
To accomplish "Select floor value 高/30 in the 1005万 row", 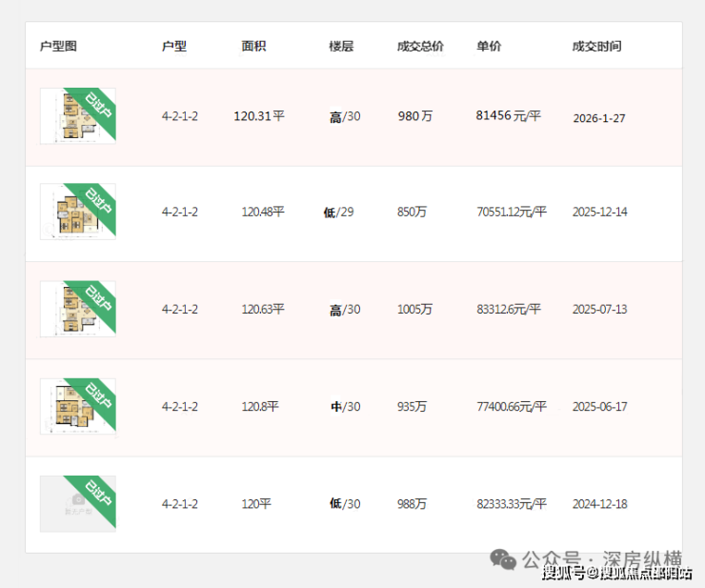I will point(345,310).
